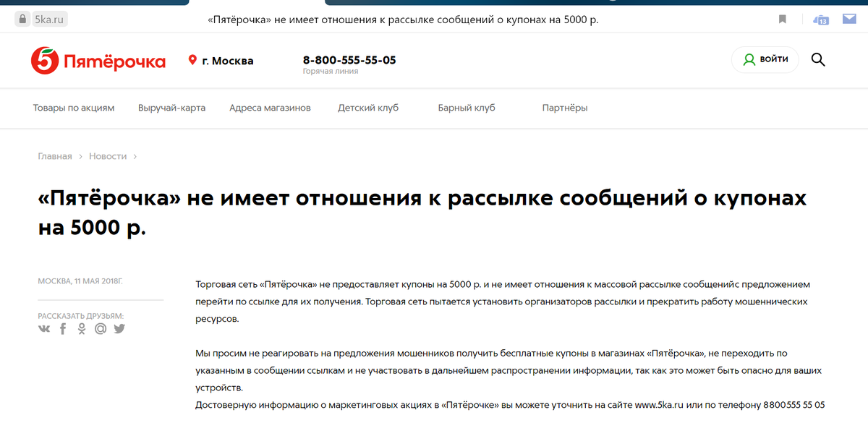Open Выручай-карта menu item
Screen dimensions: 868x436
[x=172, y=108]
